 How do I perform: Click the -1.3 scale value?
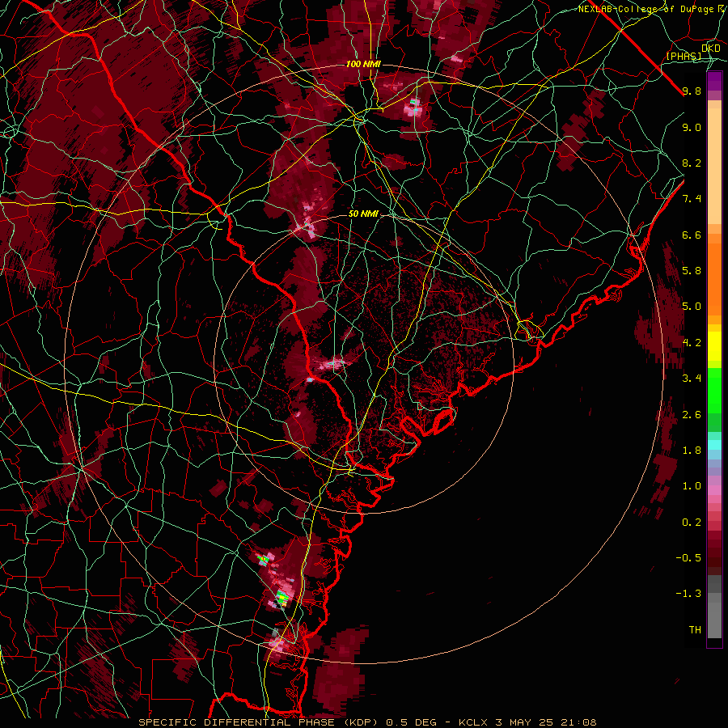point(688,594)
